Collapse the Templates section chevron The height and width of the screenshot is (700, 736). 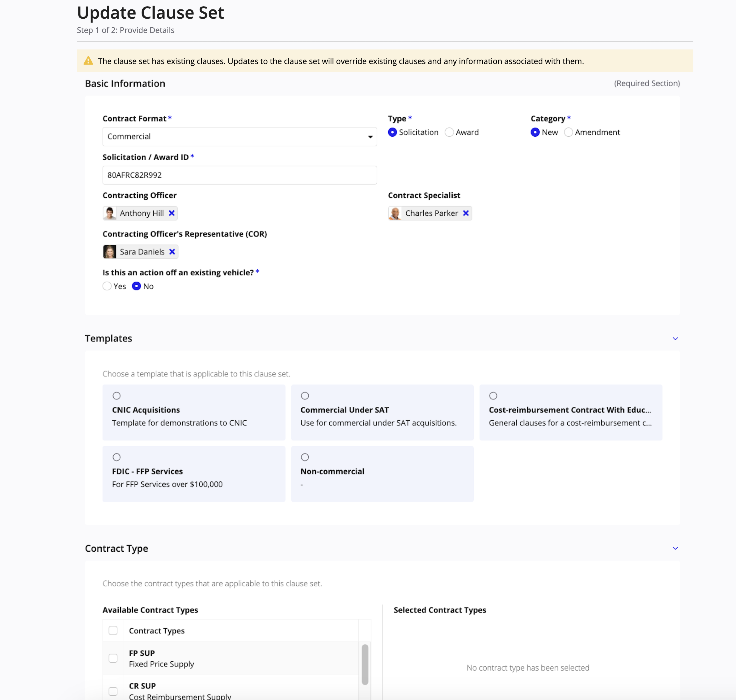click(x=675, y=338)
